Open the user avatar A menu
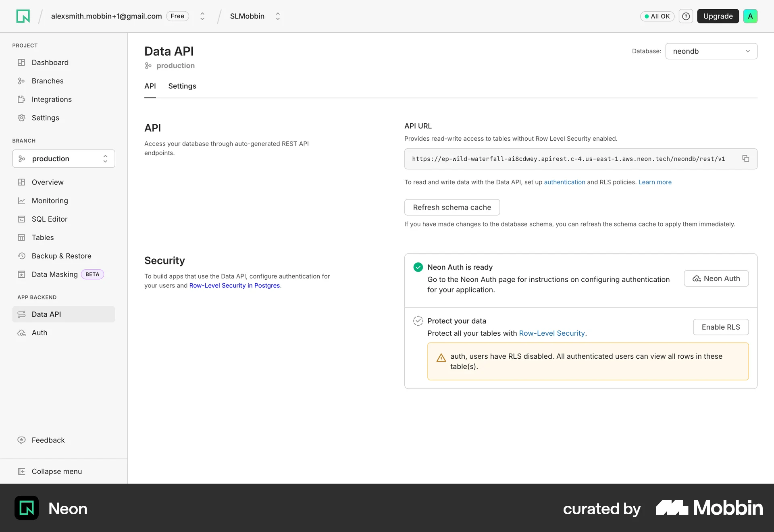774x532 pixels. 750,16
